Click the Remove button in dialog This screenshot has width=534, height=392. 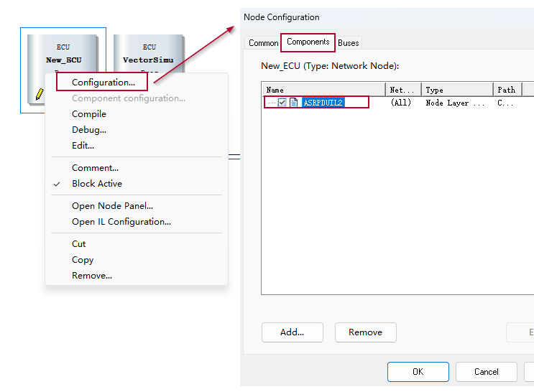coord(365,332)
